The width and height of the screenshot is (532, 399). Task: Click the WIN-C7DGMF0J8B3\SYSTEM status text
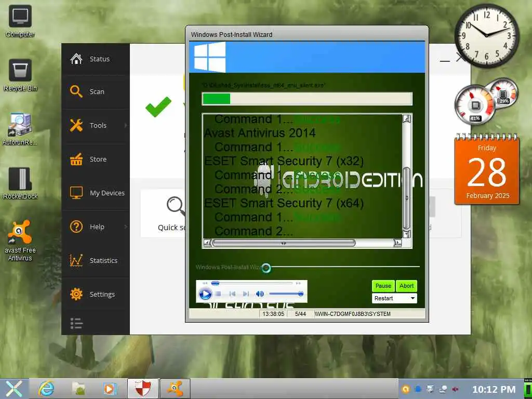353,314
